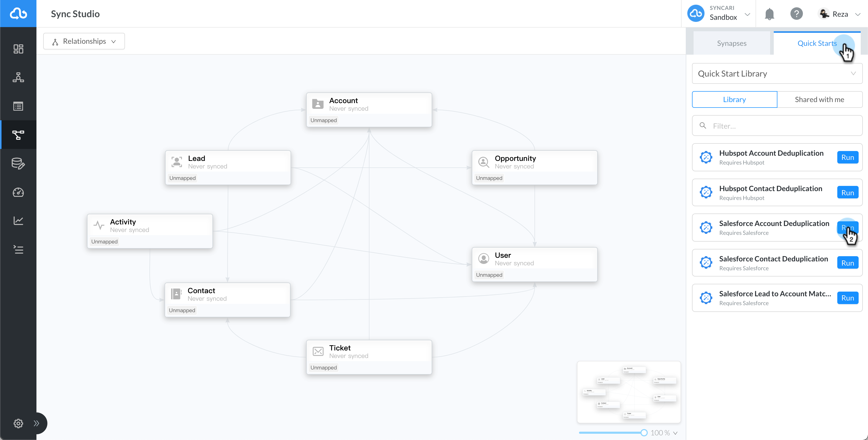The height and width of the screenshot is (440, 868).
Task: Click the Ticket envelope icon
Action: [x=318, y=351]
